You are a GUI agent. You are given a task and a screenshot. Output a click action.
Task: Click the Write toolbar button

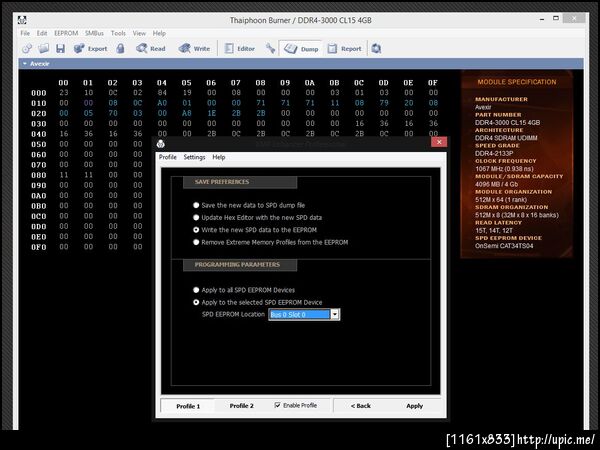[x=194, y=49]
